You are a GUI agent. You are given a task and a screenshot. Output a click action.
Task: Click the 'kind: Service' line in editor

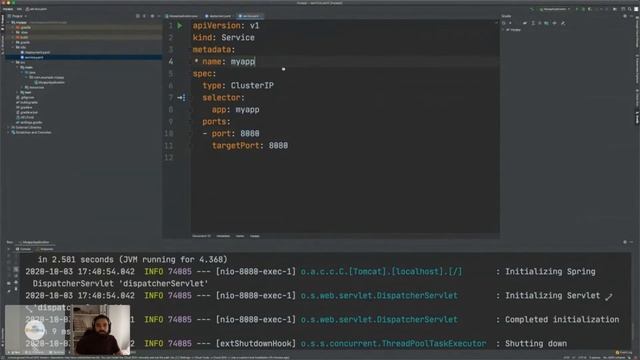224,38
